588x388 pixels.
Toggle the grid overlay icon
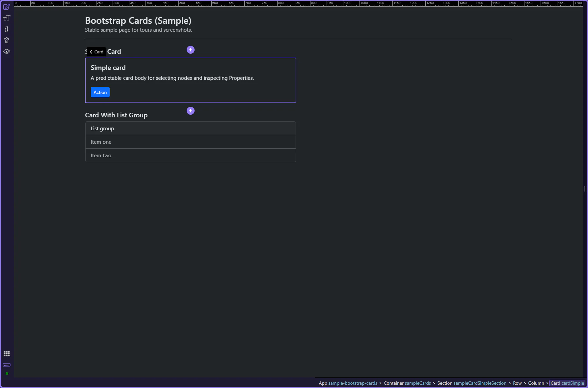coord(7,354)
